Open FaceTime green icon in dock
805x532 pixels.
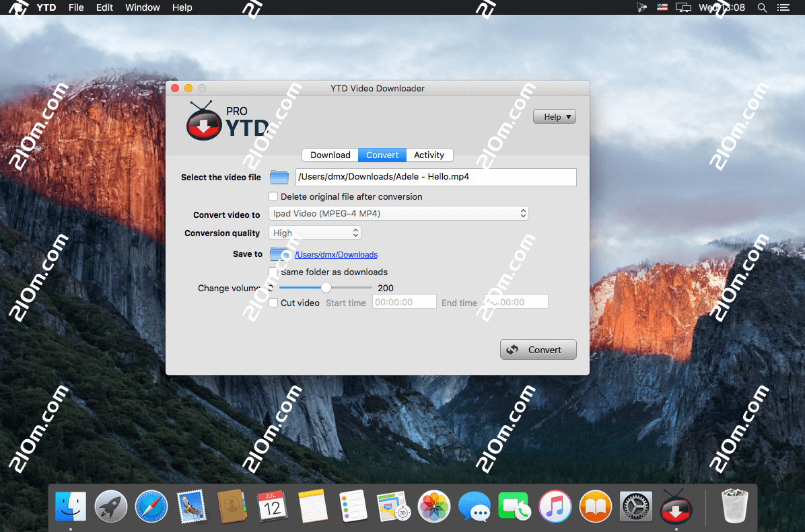point(514,506)
